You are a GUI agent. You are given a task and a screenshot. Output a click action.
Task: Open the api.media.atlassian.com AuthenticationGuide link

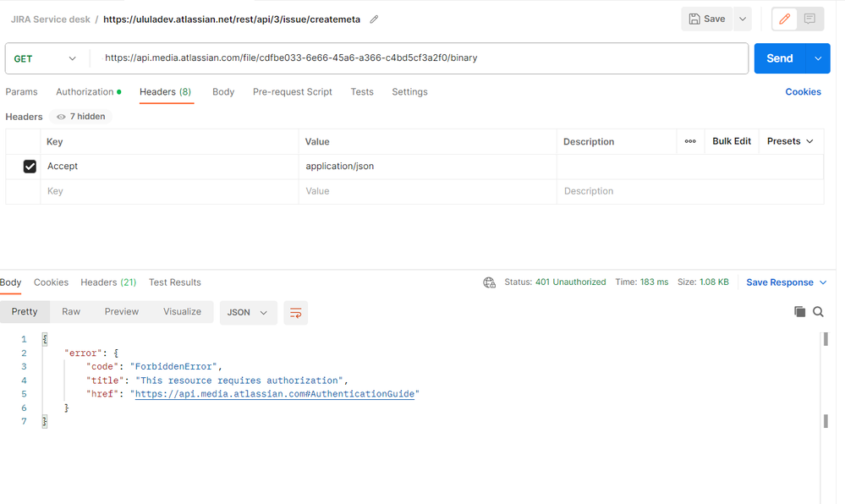coord(275,394)
